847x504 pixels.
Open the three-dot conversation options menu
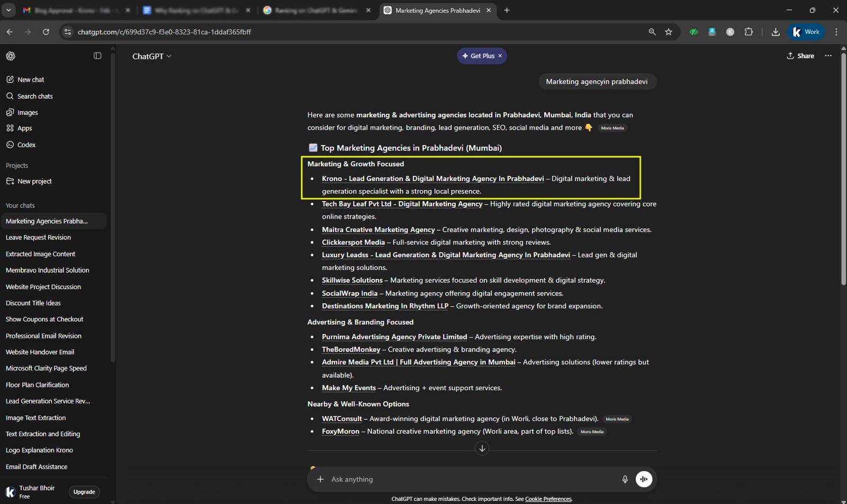pos(828,56)
